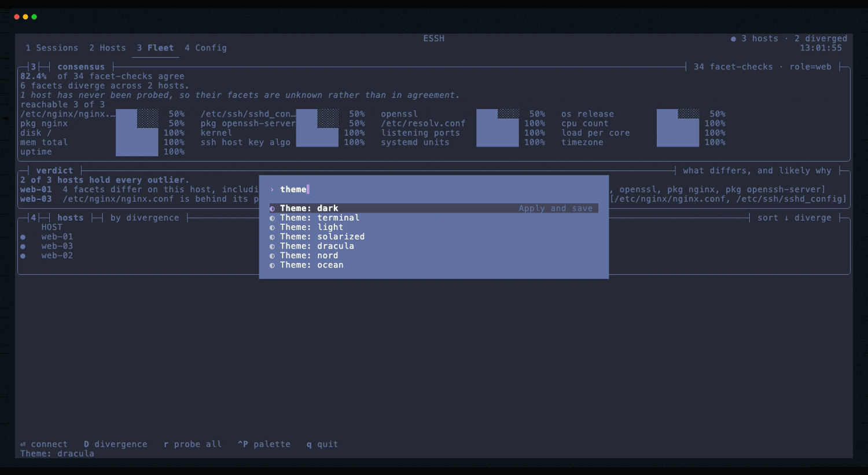Click the ESSH window title
The height and width of the screenshot is (475, 868).
434,39
